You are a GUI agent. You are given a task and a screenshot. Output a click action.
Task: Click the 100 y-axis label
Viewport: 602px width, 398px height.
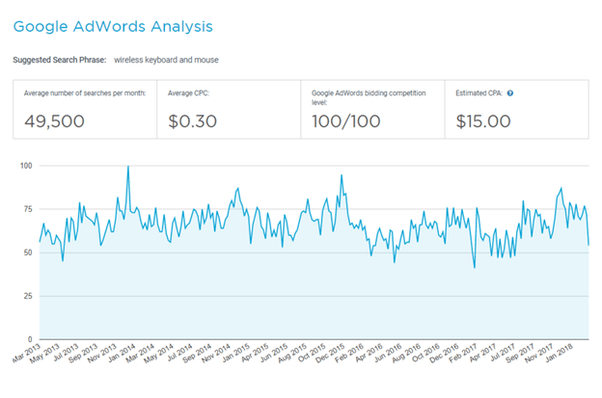(x=26, y=166)
